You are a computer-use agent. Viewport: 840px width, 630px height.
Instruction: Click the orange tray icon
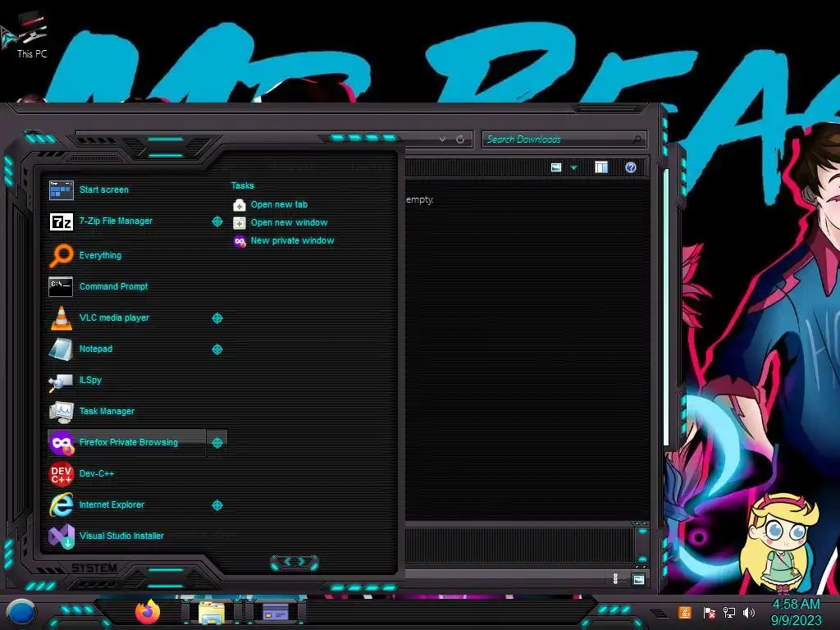coord(685,612)
